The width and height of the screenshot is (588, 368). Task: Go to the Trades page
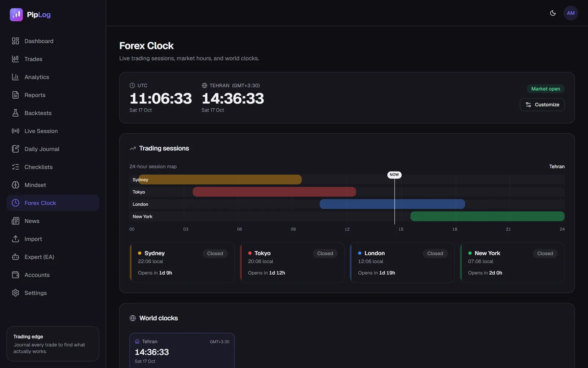tap(53, 59)
